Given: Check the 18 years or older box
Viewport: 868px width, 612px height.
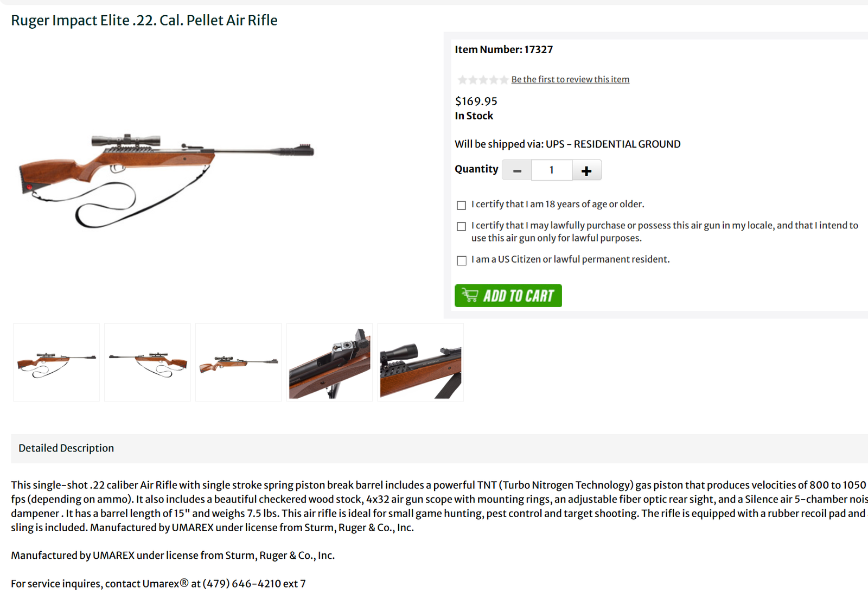Looking at the screenshot, I should [462, 205].
